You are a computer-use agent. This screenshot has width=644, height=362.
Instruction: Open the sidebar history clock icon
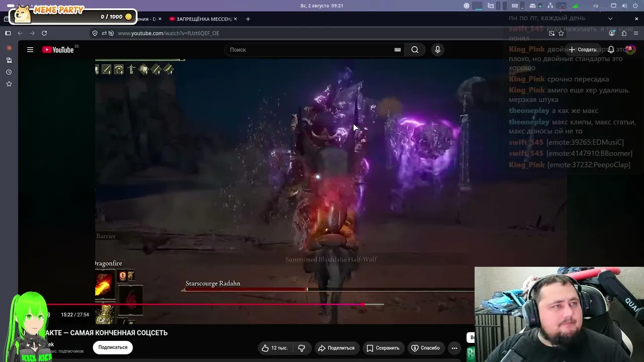point(9,72)
